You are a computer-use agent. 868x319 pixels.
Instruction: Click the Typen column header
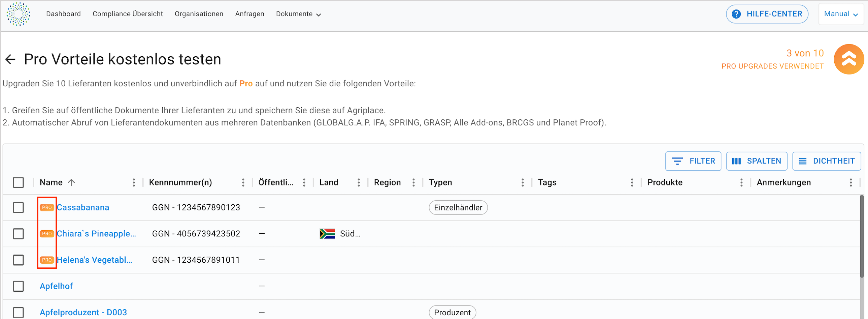(440, 183)
